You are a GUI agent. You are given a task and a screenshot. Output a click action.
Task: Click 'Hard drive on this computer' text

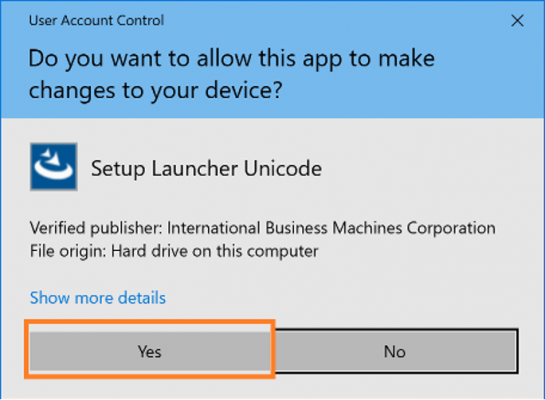click(x=214, y=251)
